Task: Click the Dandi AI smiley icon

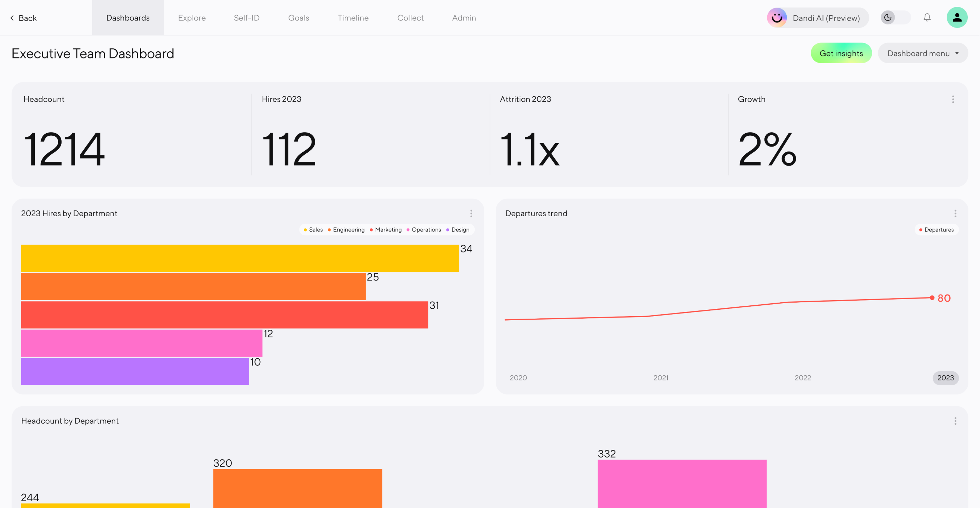Action: pyautogui.click(x=777, y=17)
